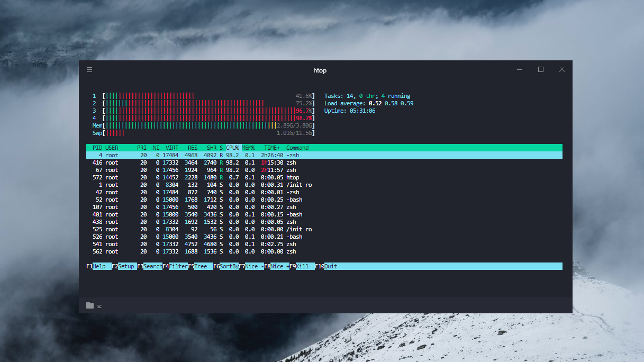The height and width of the screenshot is (362, 644).
Task: Open F2 Setup
Action: point(124,266)
